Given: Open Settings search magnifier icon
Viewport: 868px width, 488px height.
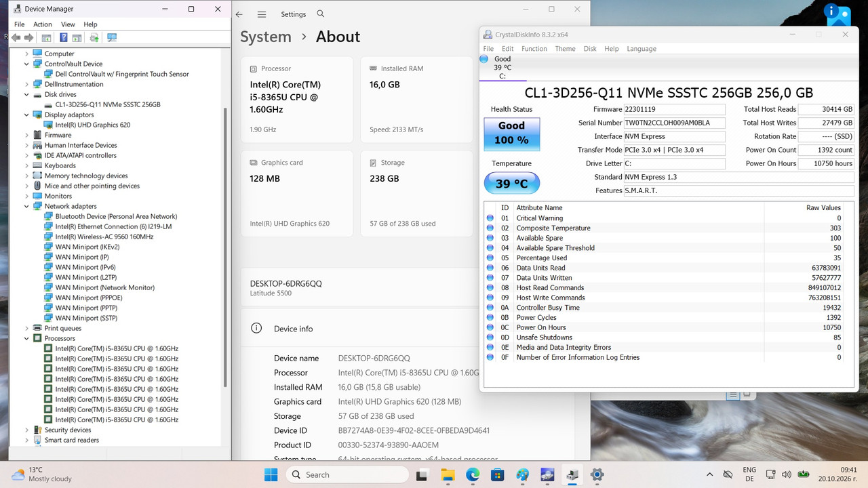Looking at the screenshot, I should [321, 14].
